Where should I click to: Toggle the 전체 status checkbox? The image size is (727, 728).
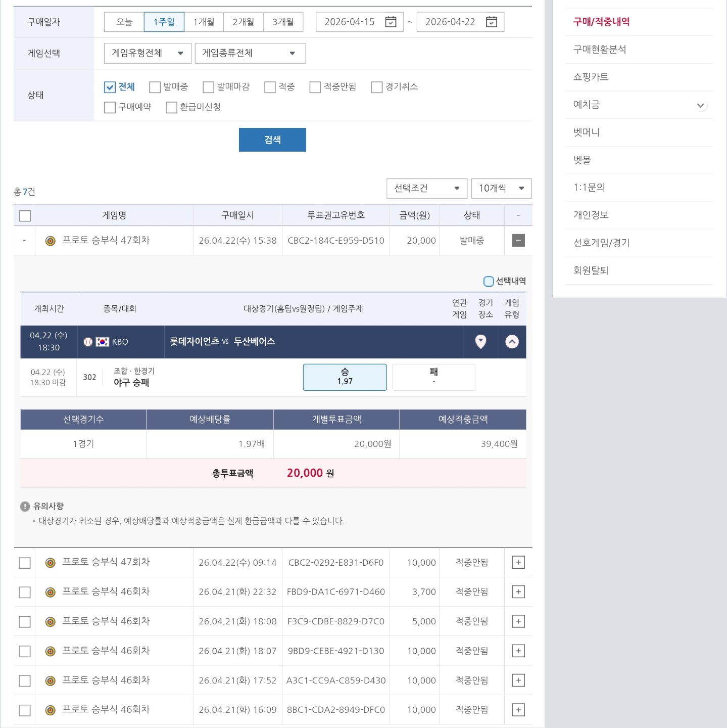(110, 87)
